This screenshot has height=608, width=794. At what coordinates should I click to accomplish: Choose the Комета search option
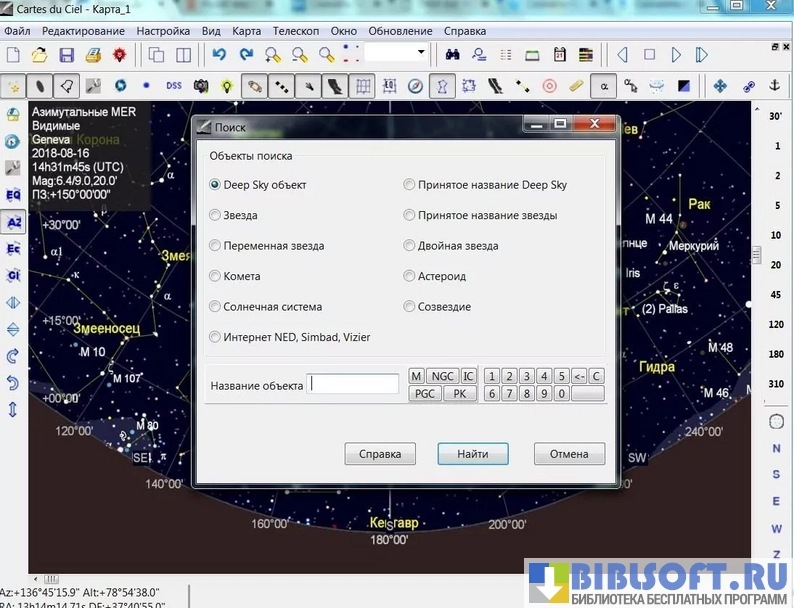coord(215,276)
